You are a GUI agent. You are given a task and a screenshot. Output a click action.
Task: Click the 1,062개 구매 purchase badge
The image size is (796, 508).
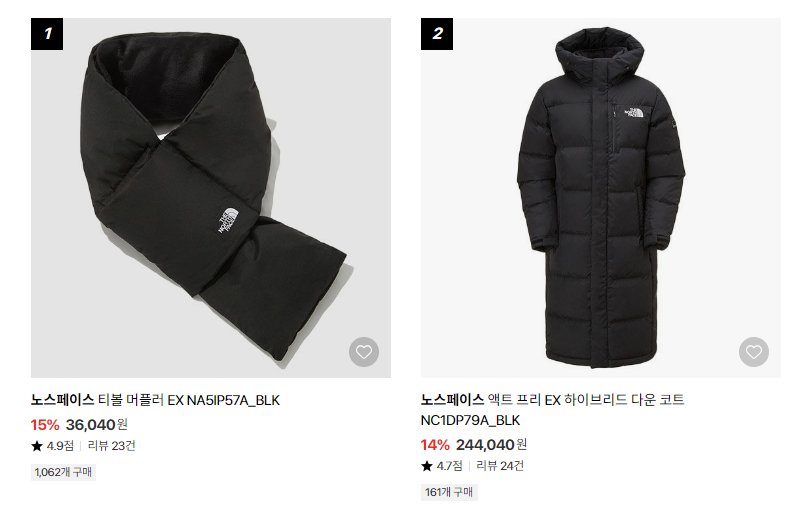point(63,472)
